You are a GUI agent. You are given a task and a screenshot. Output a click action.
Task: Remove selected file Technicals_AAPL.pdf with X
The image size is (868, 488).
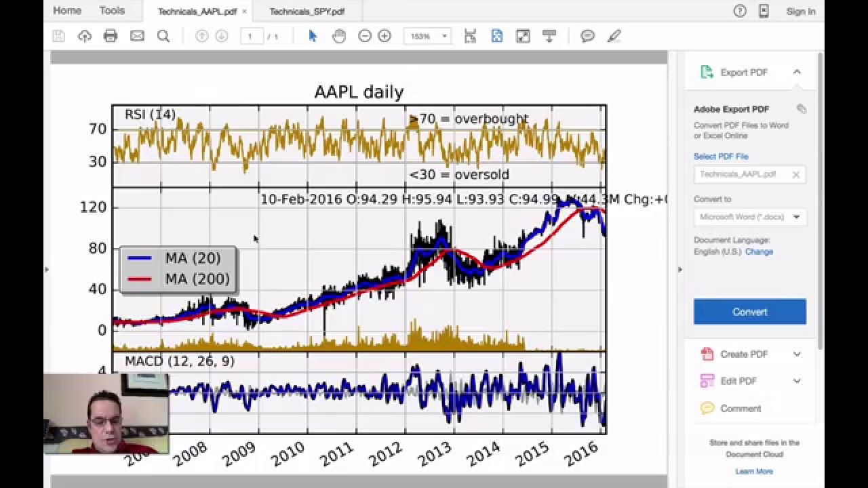(796, 175)
